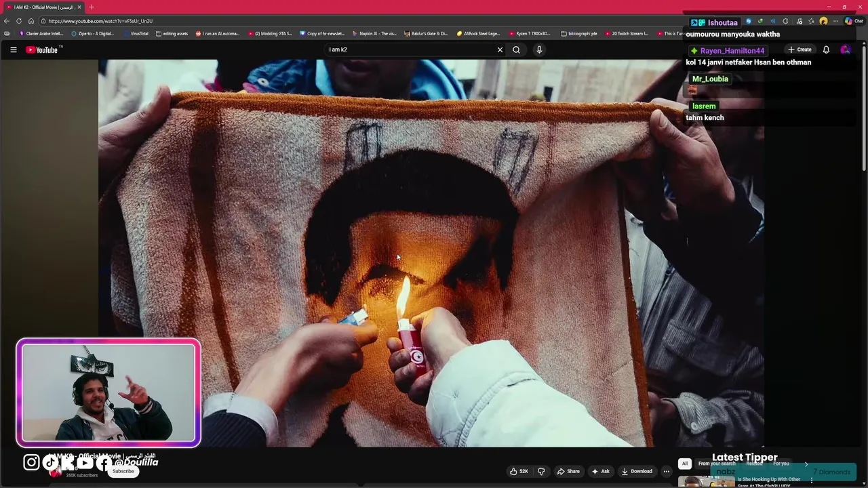This screenshot has height=488, width=868.
Task: Subscribe to the channel
Action: coord(123,471)
